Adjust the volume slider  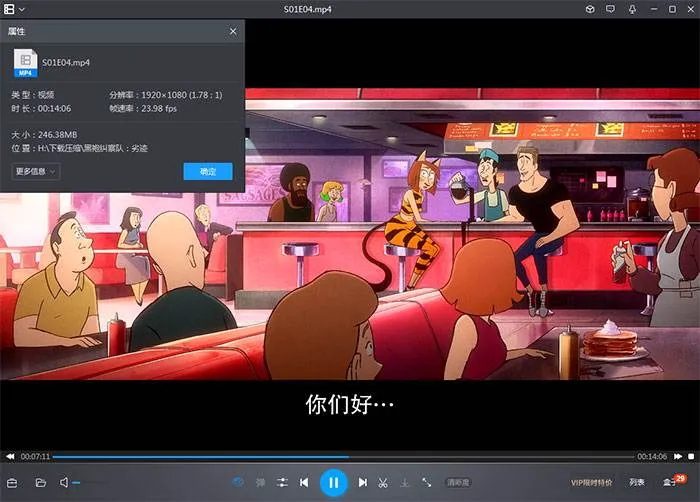click(x=89, y=482)
